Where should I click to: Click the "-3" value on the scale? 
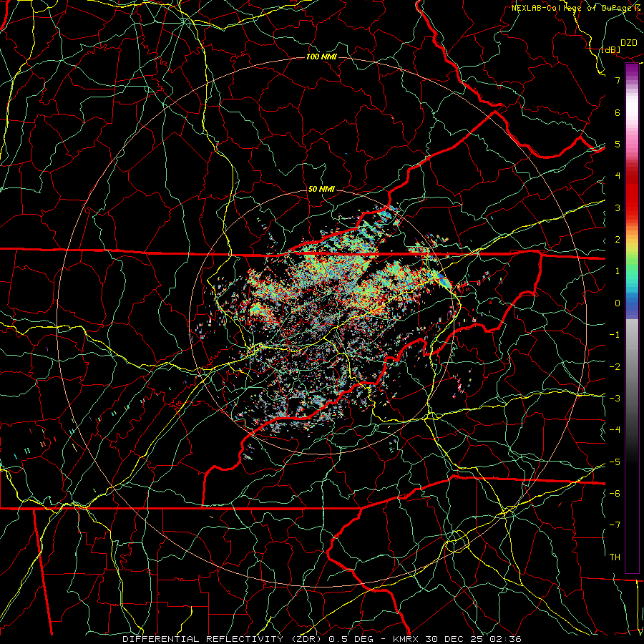tap(615, 399)
